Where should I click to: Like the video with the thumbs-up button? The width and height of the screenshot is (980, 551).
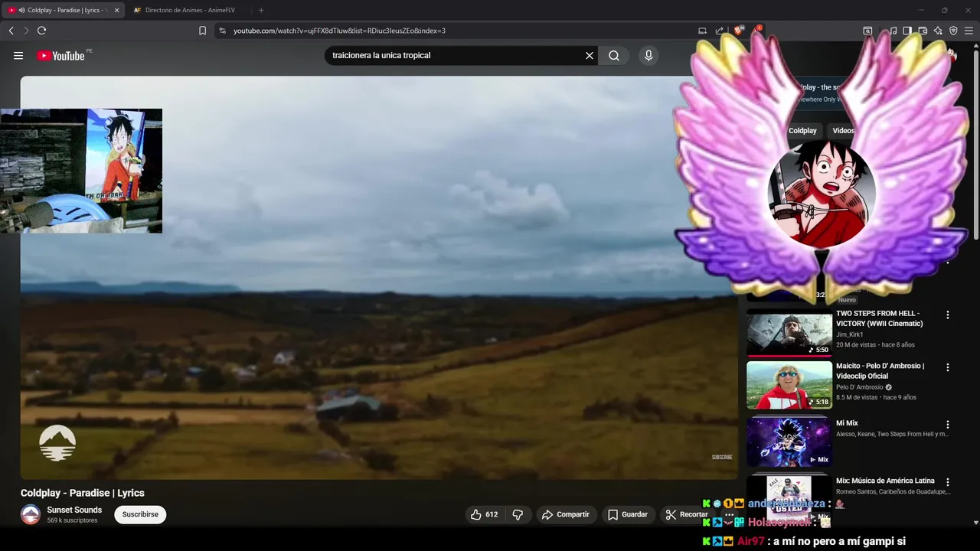[x=485, y=514]
